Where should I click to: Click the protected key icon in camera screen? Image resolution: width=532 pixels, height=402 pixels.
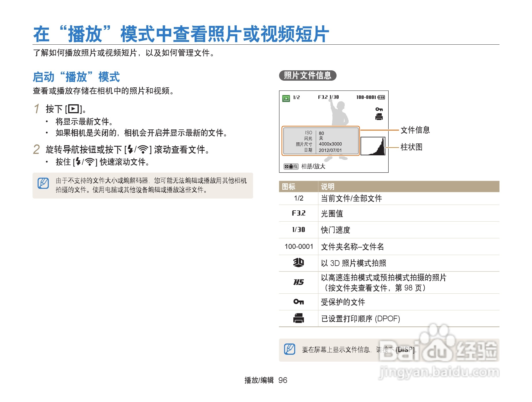point(379,109)
